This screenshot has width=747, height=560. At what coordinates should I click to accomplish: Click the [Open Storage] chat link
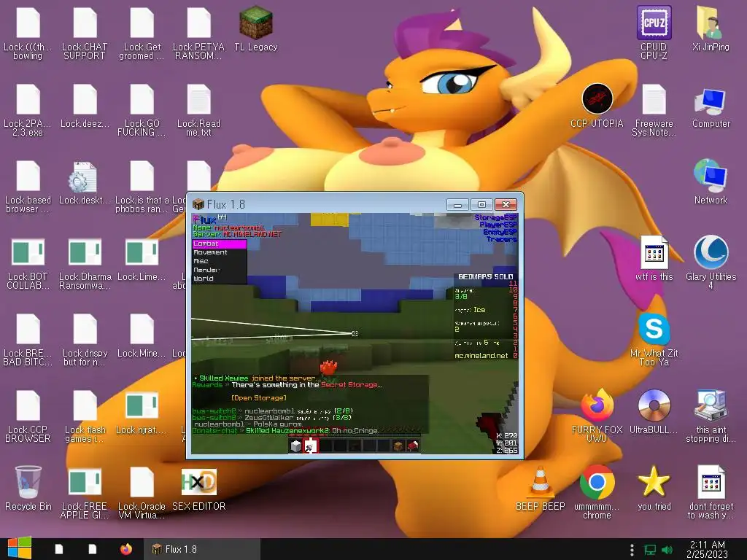pos(259,398)
